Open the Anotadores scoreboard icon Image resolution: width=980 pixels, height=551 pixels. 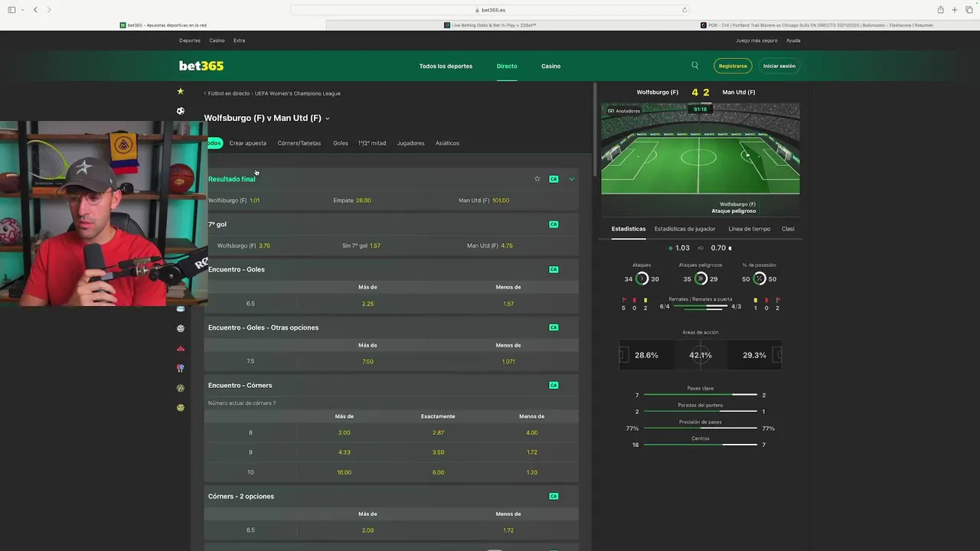click(624, 111)
